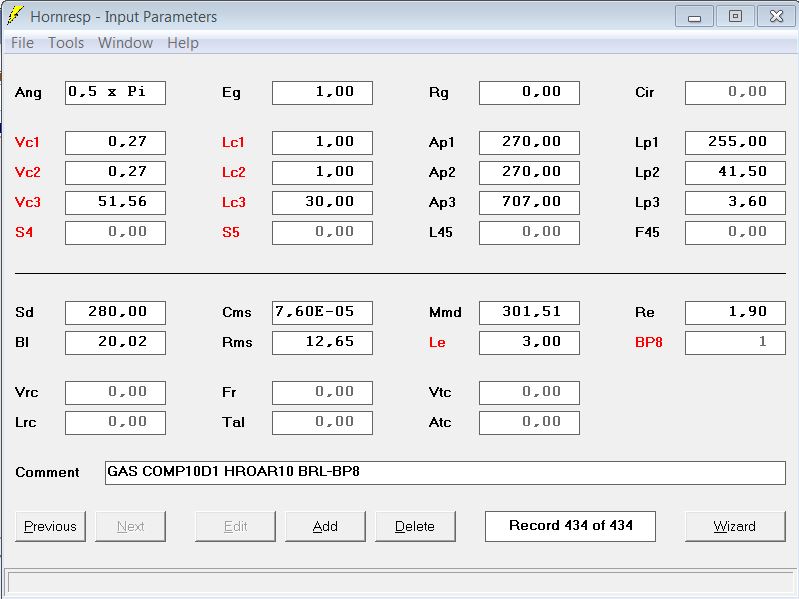Viewport: 799px width, 599px height.
Task: Click the Cir input field
Action: 735,93
